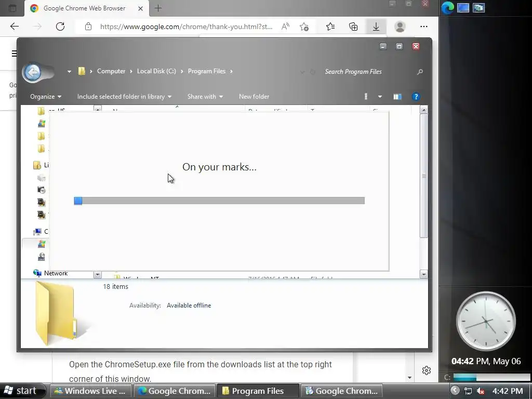Show hidden tray icons arrow

pos(455,390)
